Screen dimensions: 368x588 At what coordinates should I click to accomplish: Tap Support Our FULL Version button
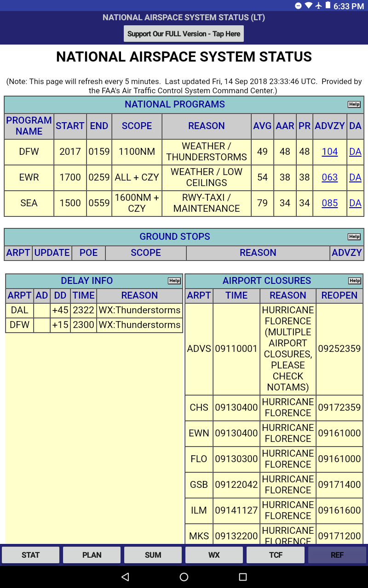(184, 34)
